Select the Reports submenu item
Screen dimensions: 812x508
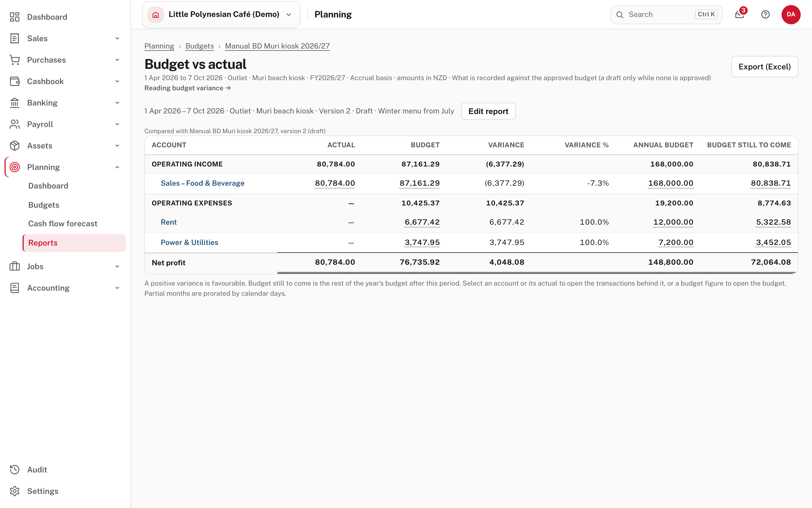74,243
